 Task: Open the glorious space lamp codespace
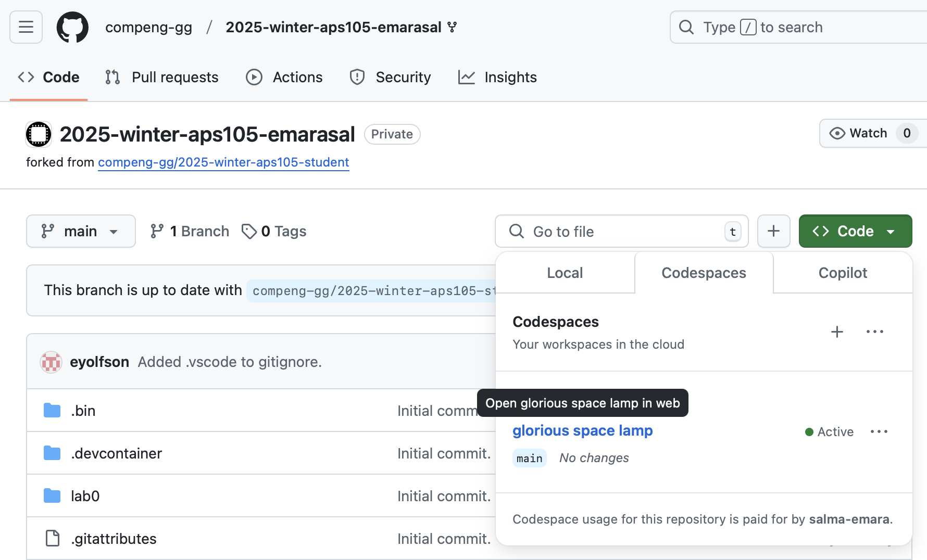[x=582, y=431]
